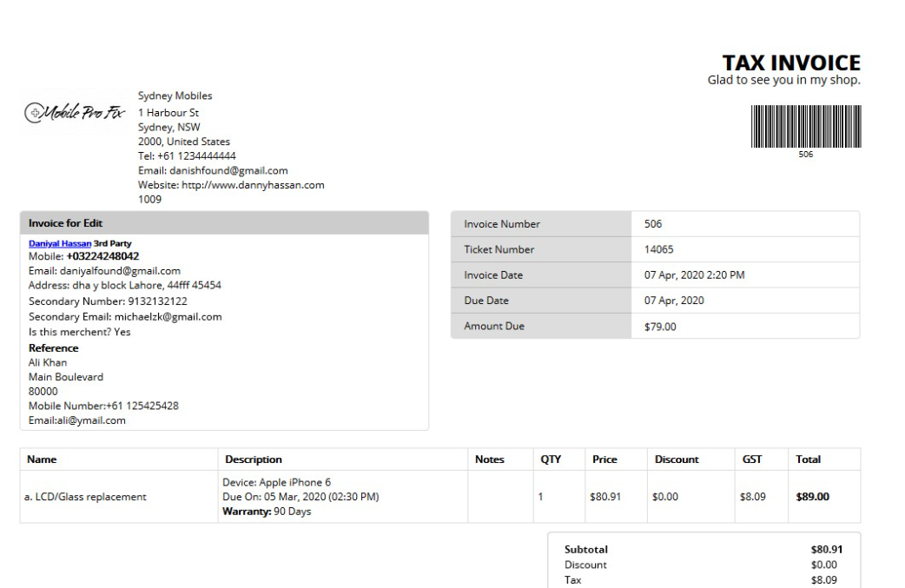Click the Subtotal amount $80.91
905x588 pixels.
tap(826, 550)
